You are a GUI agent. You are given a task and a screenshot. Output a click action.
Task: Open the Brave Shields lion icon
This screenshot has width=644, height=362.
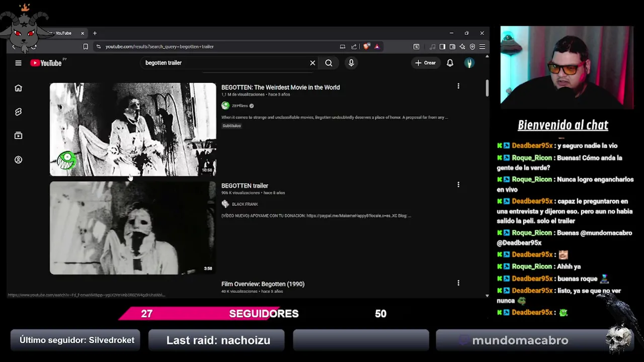point(366,46)
